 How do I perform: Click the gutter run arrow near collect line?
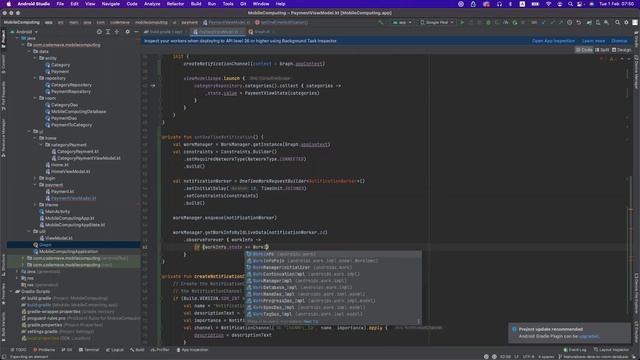point(153,86)
